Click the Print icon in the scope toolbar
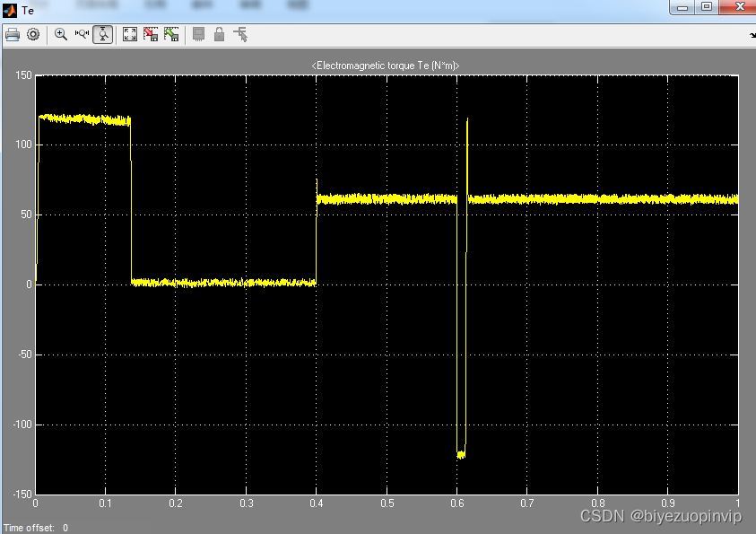 [13, 34]
